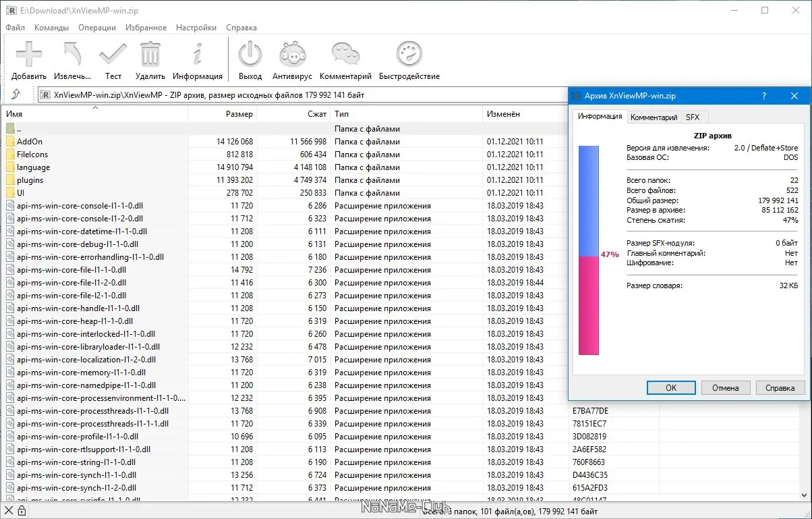Screen dimensions: 812x519
Task: Run the Антивирус toolbar icon
Action: [x=293, y=54]
